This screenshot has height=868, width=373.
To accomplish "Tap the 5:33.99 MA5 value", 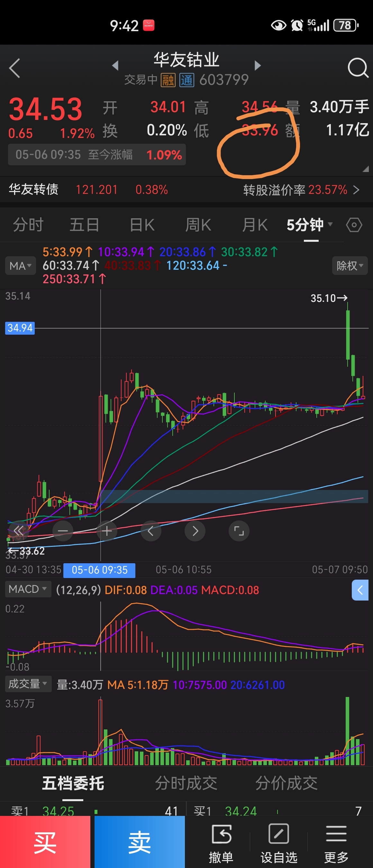I will point(68,252).
